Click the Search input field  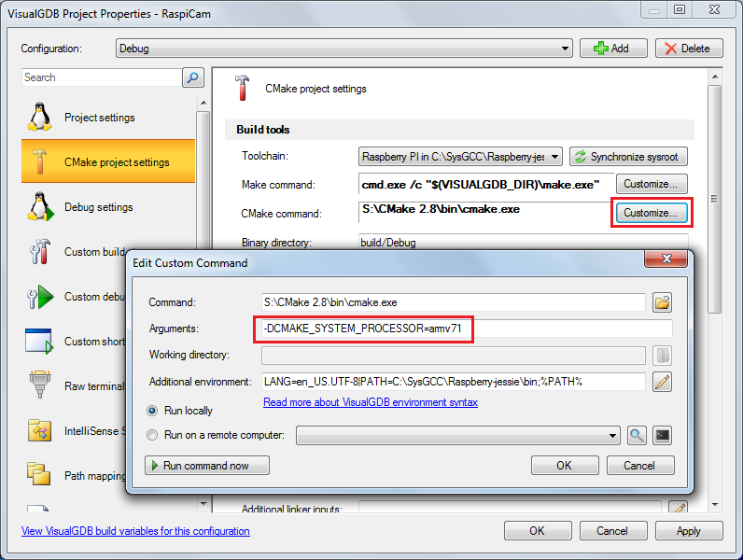102,77
